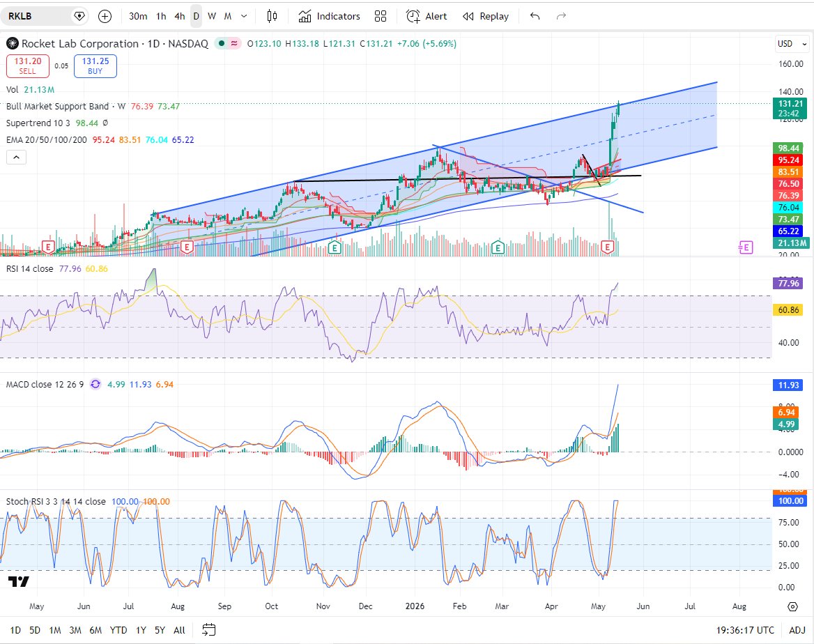Expand the timeframe dropdown chevron
Image resolution: width=814 pixels, height=644 pixels.
244,16
